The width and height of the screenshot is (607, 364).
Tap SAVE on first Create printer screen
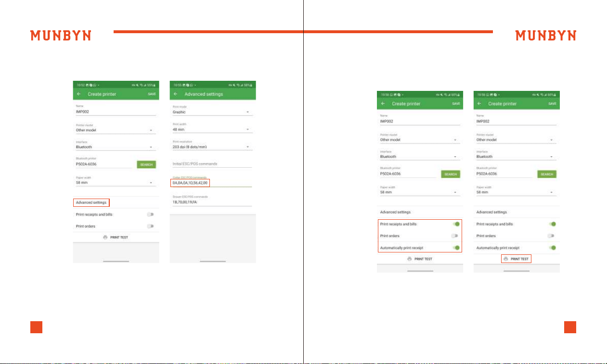pos(152,94)
